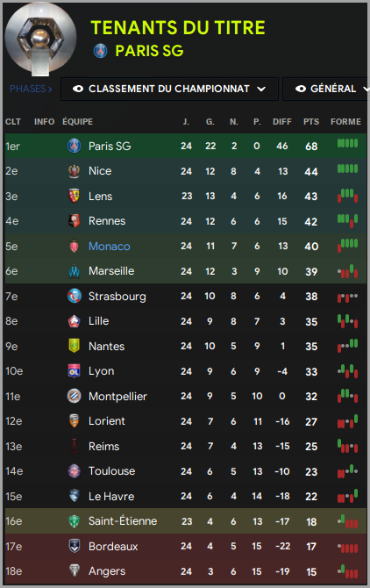Image resolution: width=370 pixels, height=588 pixels.
Task: Toggle eye icon beside Classement du Championnat
Action: tap(78, 89)
